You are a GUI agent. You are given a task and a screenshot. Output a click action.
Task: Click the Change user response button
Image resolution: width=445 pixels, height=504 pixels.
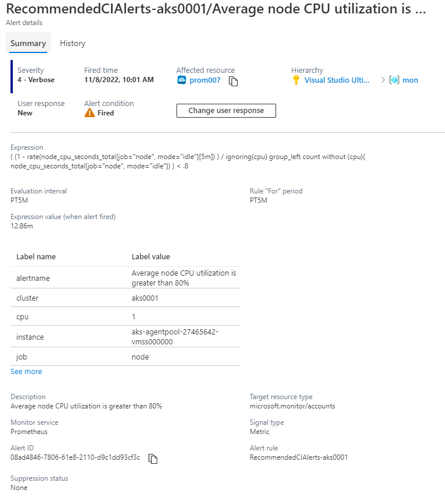tap(226, 111)
